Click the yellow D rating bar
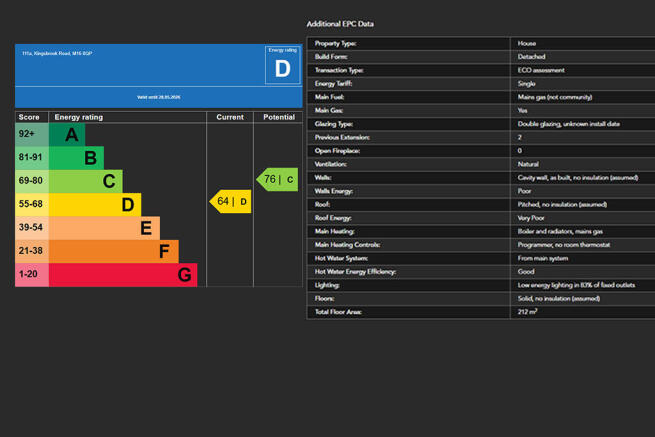Viewport: 655px width, 437px height. click(95, 204)
